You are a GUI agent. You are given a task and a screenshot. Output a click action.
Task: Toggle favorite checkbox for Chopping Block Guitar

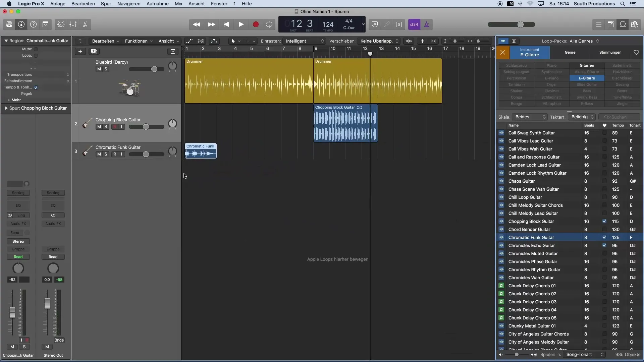tap(604, 221)
